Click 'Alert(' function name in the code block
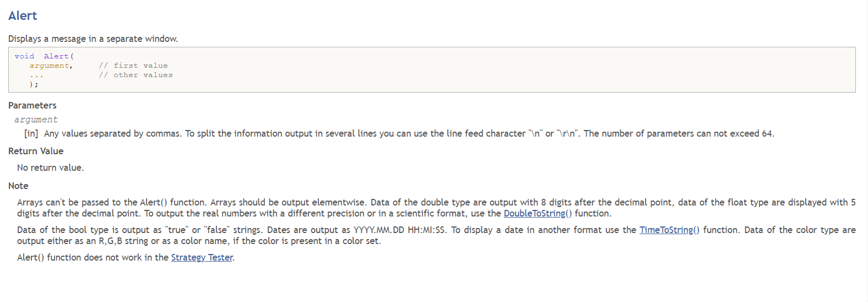The image size is (868, 303). tap(58, 56)
